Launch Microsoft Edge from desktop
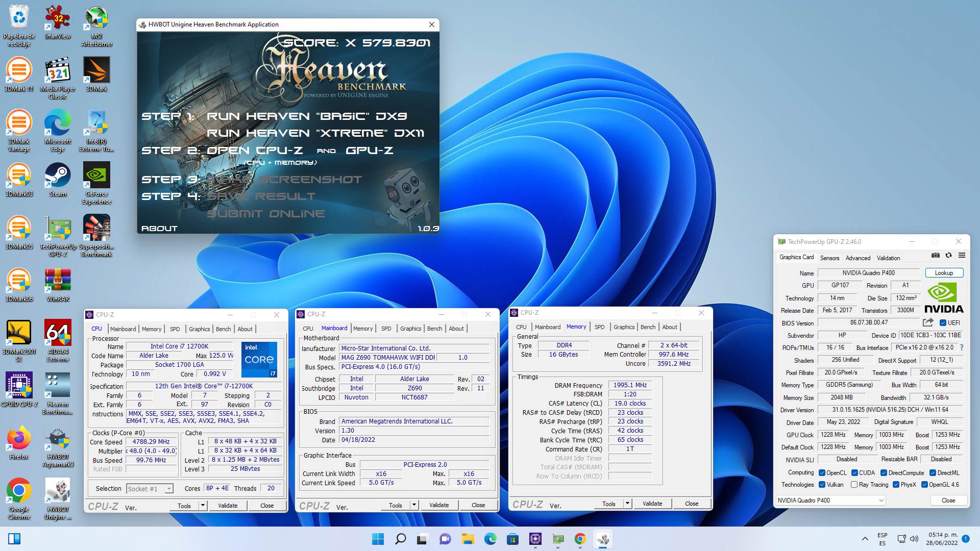This screenshot has width=980, height=551. [x=58, y=131]
